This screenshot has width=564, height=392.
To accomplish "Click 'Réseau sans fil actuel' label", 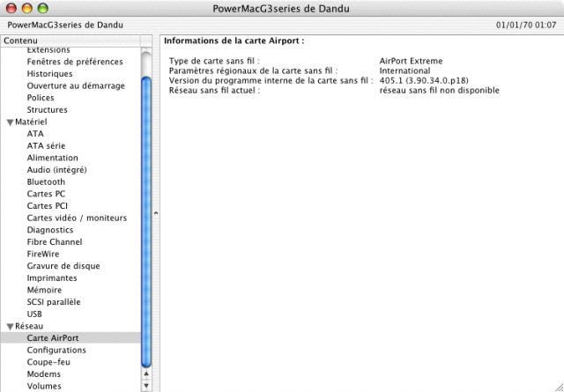I will tap(215, 90).
